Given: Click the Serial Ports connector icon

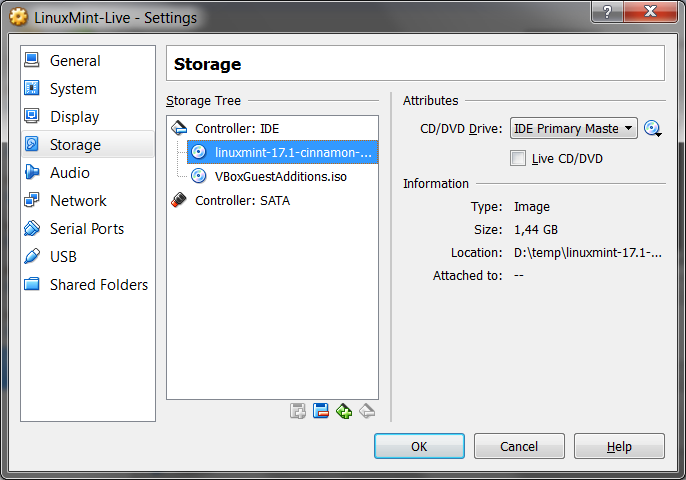Looking at the screenshot, I should (32, 228).
